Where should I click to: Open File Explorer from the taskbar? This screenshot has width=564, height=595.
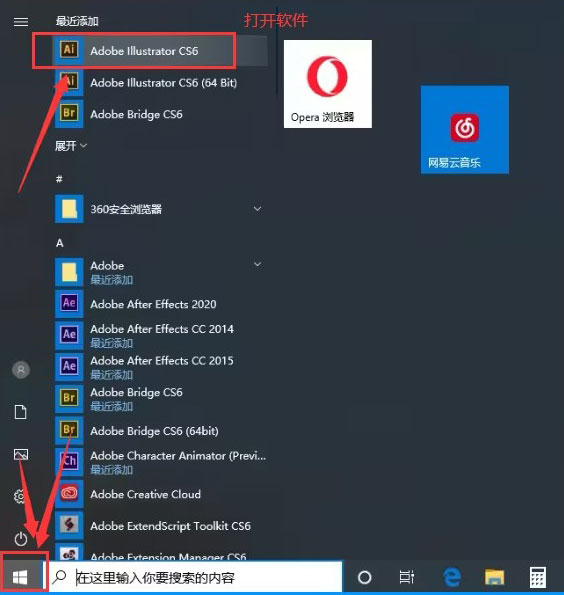tap(495, 577)
